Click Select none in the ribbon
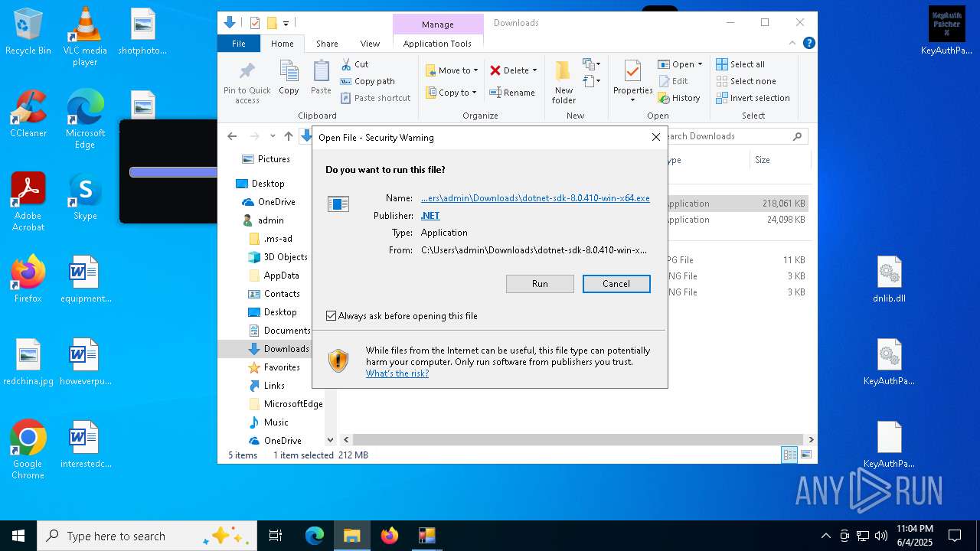Viewport: 980px width, 551px height. (746, 81)
